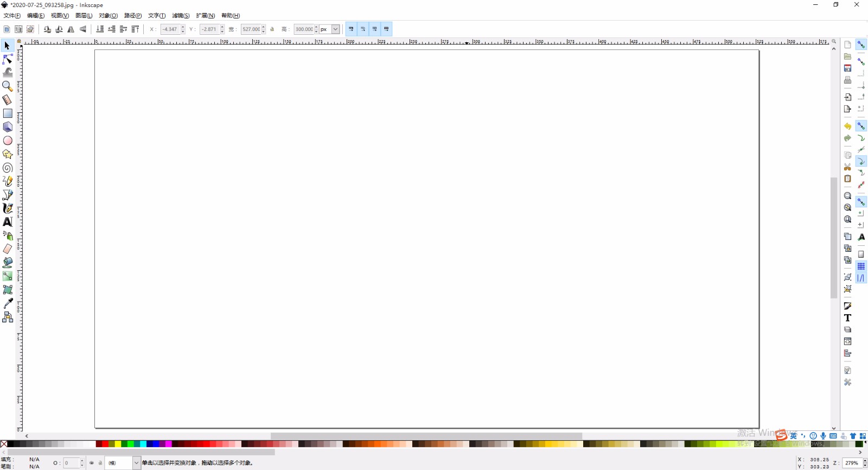868x470 pixels.
Task: Rotate selection 90° counter-clockwise
Action: [47, 29]
